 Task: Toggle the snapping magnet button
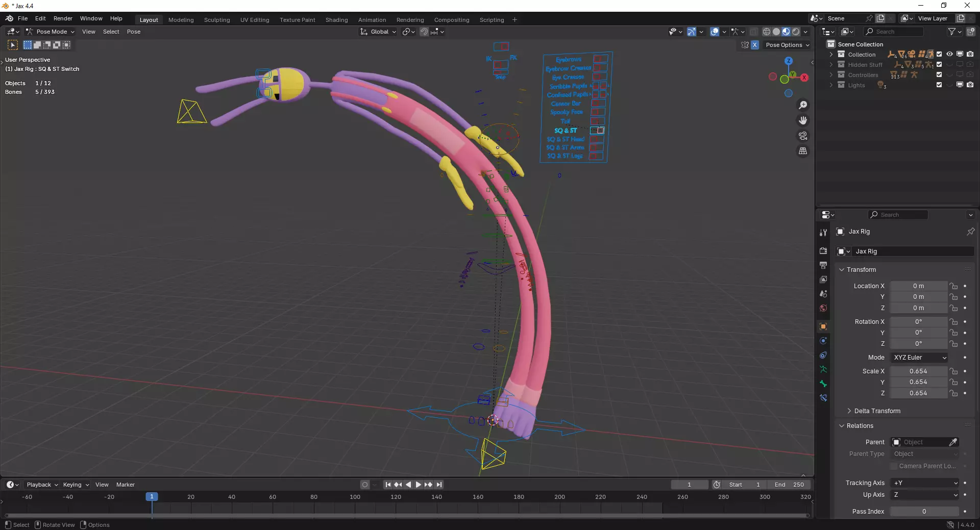[424, 32]
